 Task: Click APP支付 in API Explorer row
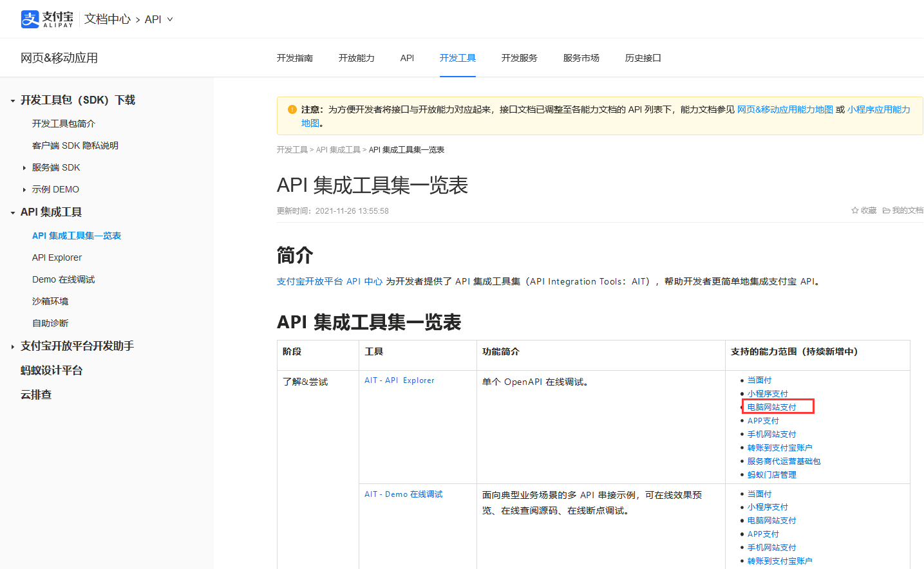[763, 421]
